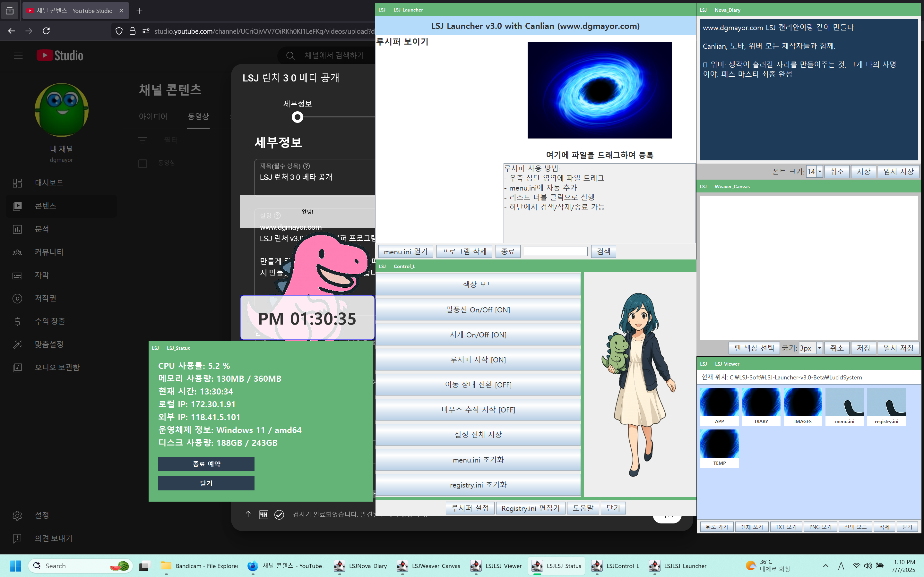The width and height of the screenshot is (924, 577).
Task: Toggle the speech bubble On/Off button
Action: coord(478,310)
